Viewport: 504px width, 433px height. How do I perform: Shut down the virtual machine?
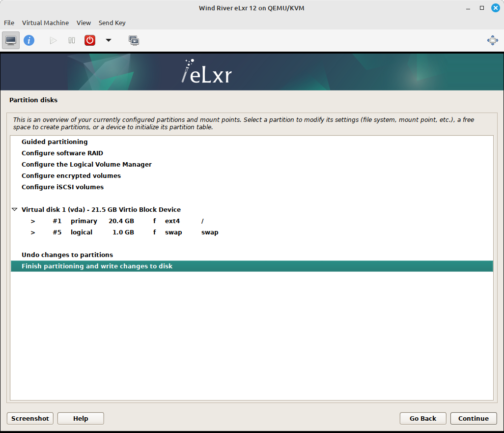point(89,40)
